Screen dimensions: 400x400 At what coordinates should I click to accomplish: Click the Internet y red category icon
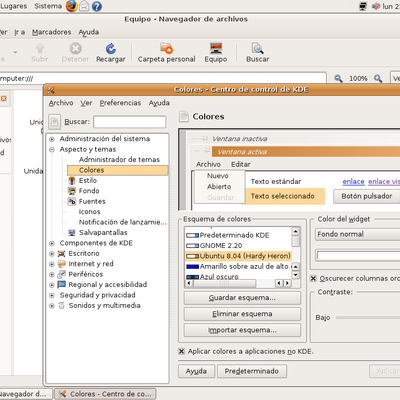click(x=61, y=264)
